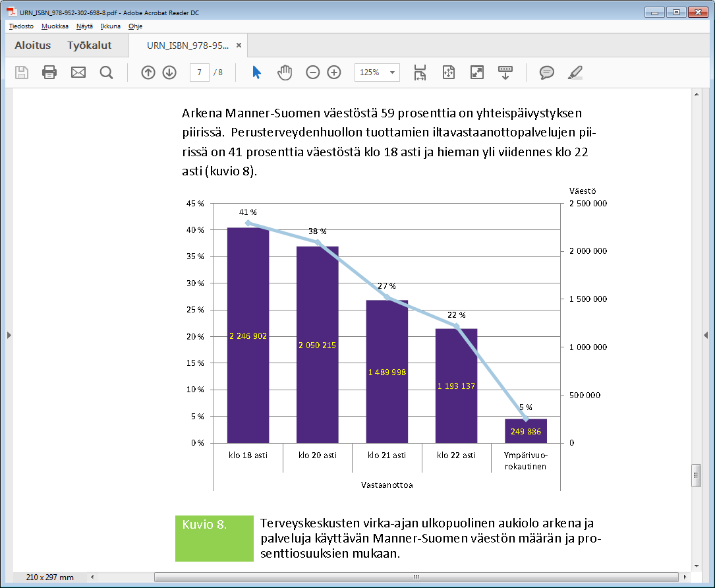Image resolution: width=715 pixels, height=588 pixels.
Task: Select the URN_ISBN_978-95... document tab
Action: click(188, 45)
